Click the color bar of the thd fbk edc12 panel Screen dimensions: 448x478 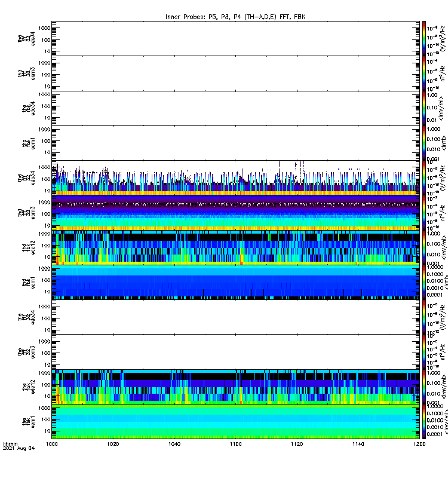pyautogui.click(x=424, y=247)
